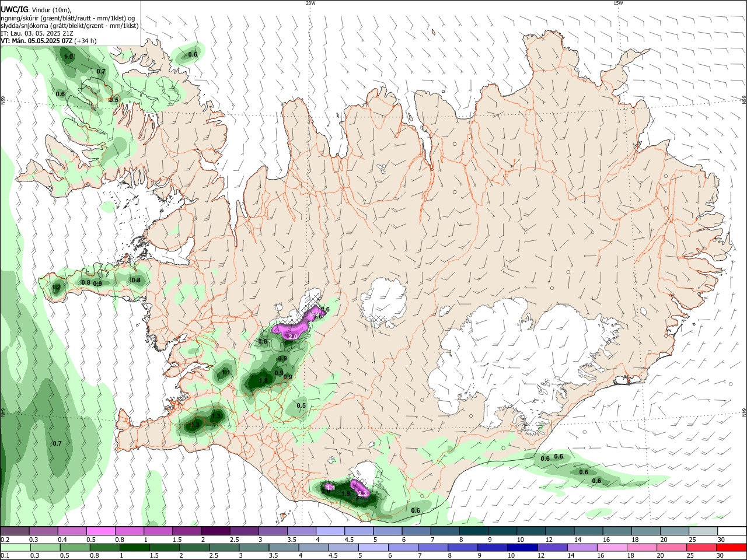The height and width of the screenshot is (560, 747).
Task: Pick the rain legend swatch between 20 and 25
Action: coord(672,547)
